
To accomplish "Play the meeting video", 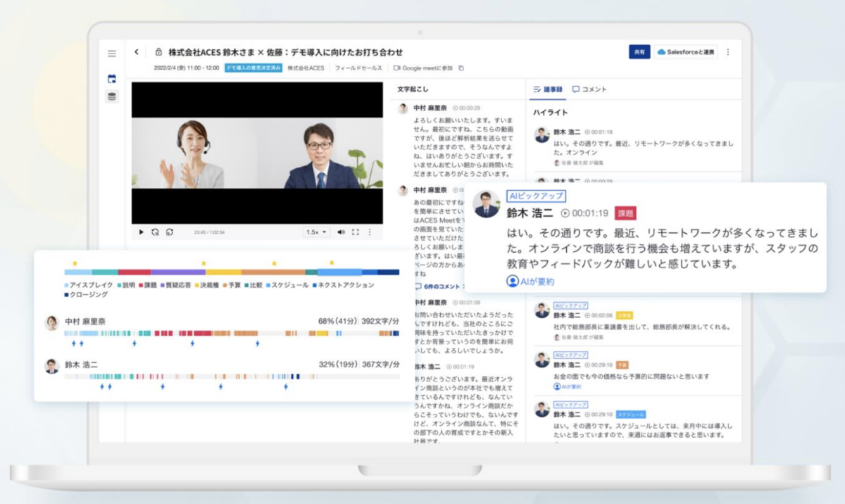I will [x=141, y=232].
